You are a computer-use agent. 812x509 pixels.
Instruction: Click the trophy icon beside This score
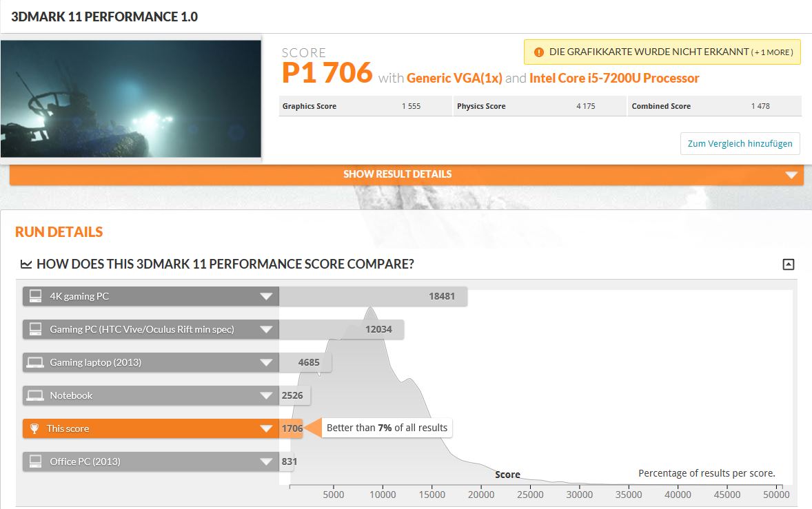(34, 428)
